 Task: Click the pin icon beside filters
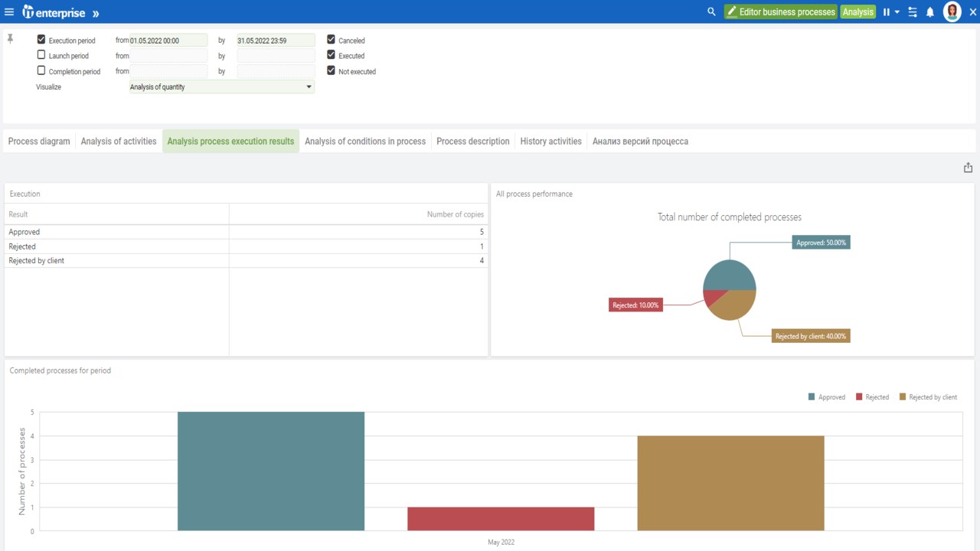10,38
